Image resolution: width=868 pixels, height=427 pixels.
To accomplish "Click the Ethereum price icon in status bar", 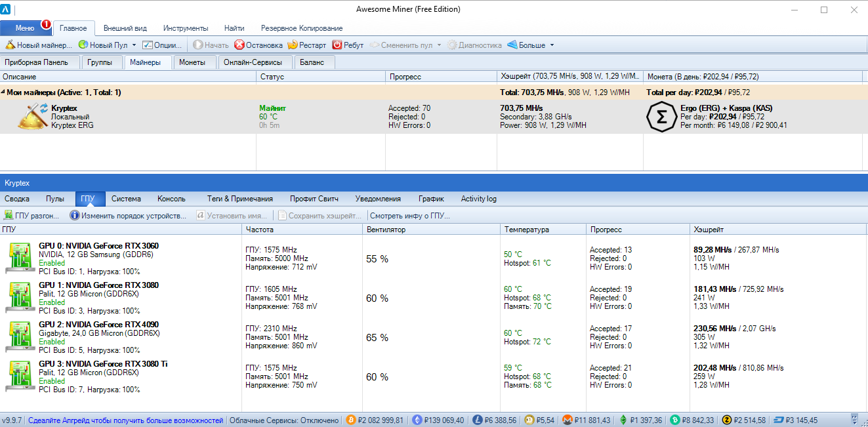I will (x=417, y=420).
